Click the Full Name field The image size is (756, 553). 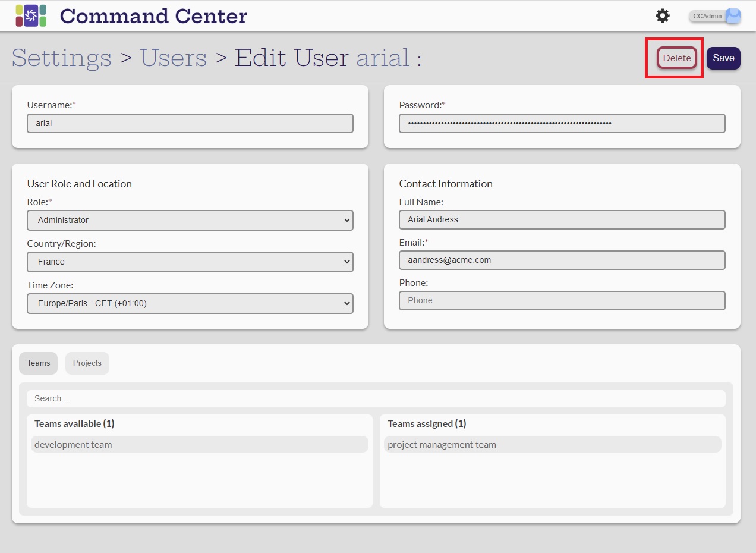(x=562, y=219)
